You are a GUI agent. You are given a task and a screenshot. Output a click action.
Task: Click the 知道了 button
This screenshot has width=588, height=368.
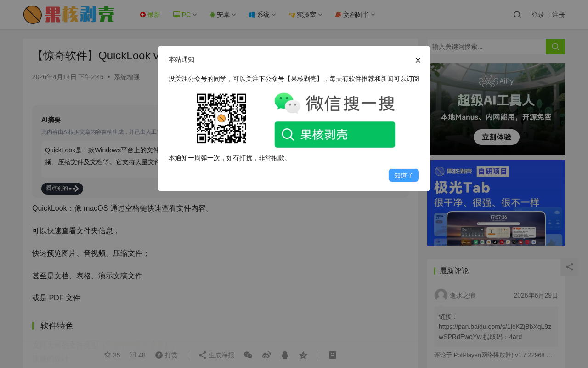(404, 175)
